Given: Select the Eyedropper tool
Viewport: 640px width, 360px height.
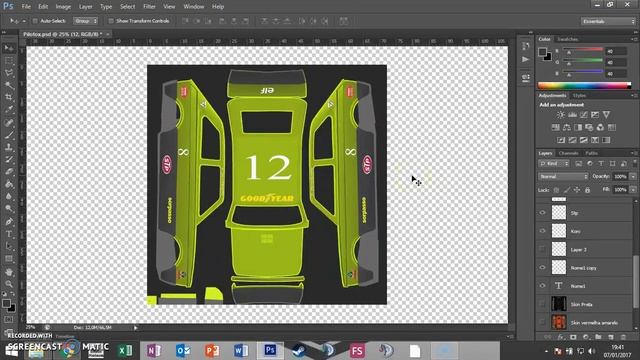Looking at the screenshot, I should (x=9, y=109).
